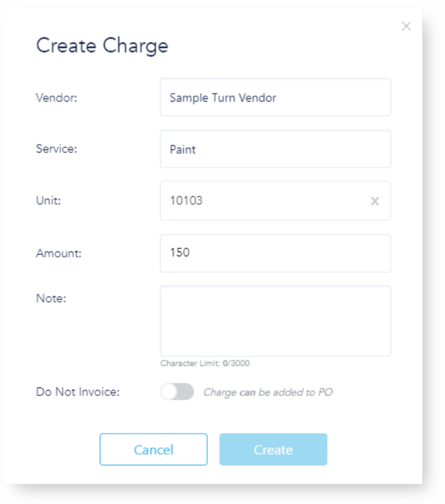The image size is (445, 504).
Task: Clear the Unit field value
Action: tap(375, 201)
